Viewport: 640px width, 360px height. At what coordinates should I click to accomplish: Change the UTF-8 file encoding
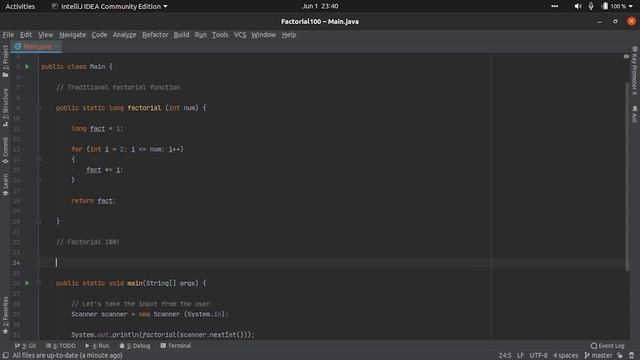tap(538, 356)
